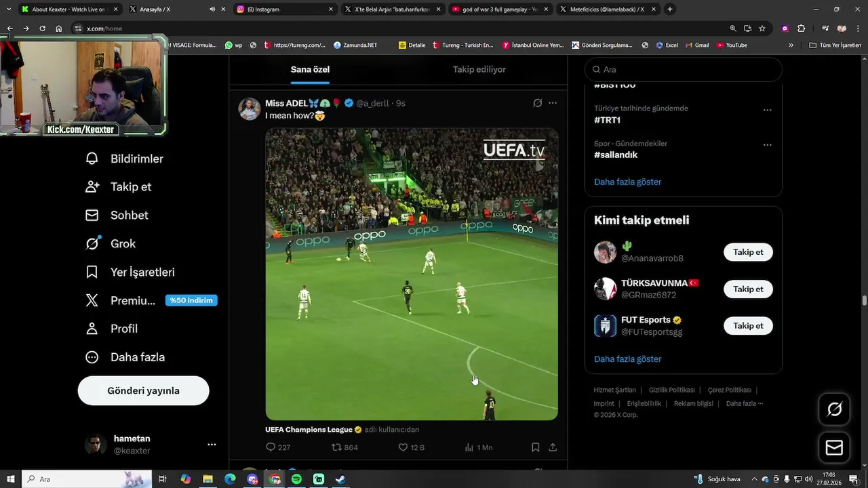Open Grok icon in sidebar
The image size is (868, 488).
pyautogui.click(x=92, y=243)
